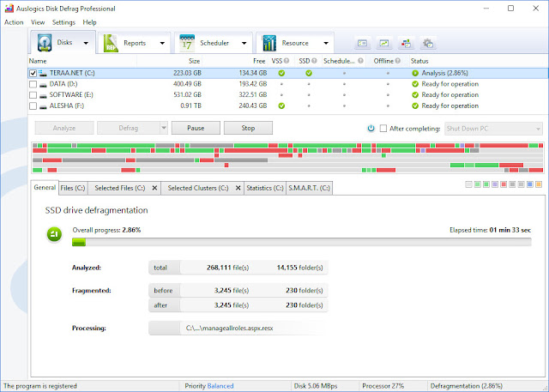Open the Action menu
The width and height of the screenshot is (549, 392).
tap(14, 22)
